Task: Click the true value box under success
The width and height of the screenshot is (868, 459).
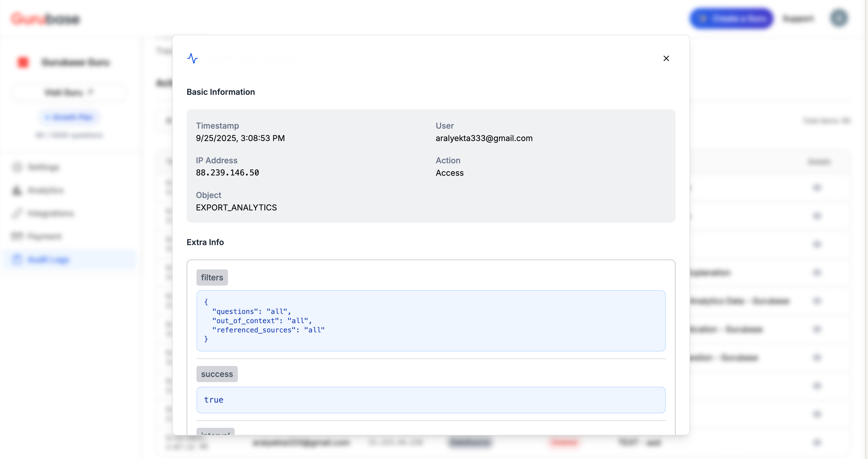Action: [431, 400]
